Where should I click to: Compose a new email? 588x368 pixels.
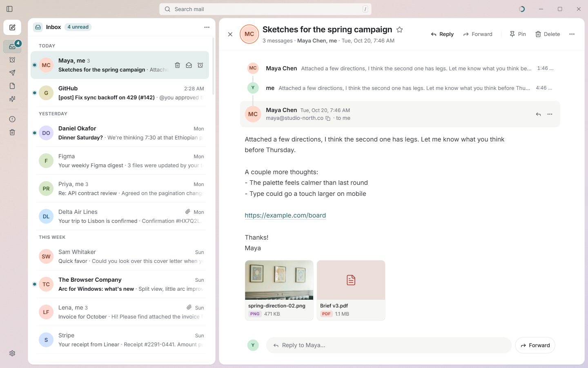12,28
